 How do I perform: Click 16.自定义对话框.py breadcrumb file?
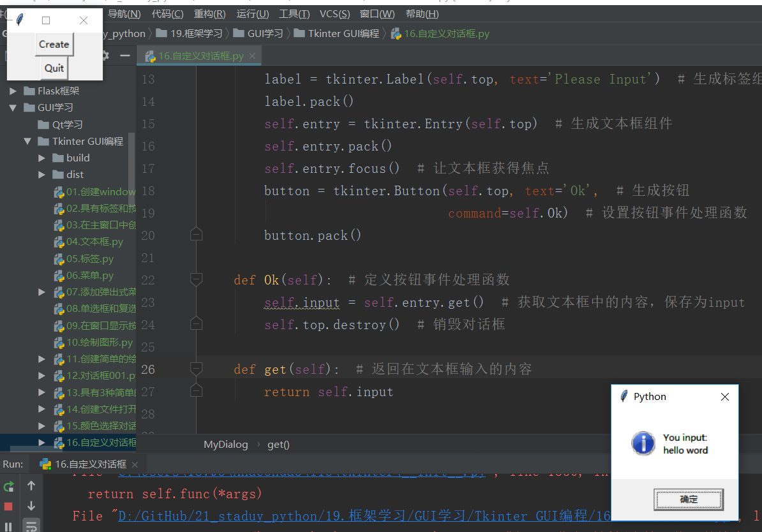[440, 34]
